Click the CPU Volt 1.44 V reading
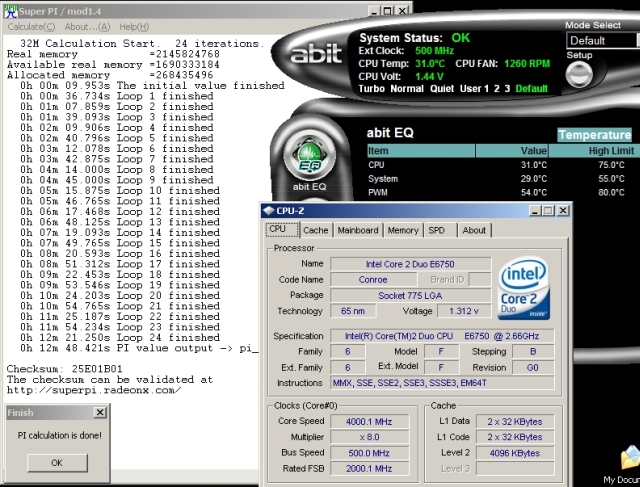 [x=401, y=76]
